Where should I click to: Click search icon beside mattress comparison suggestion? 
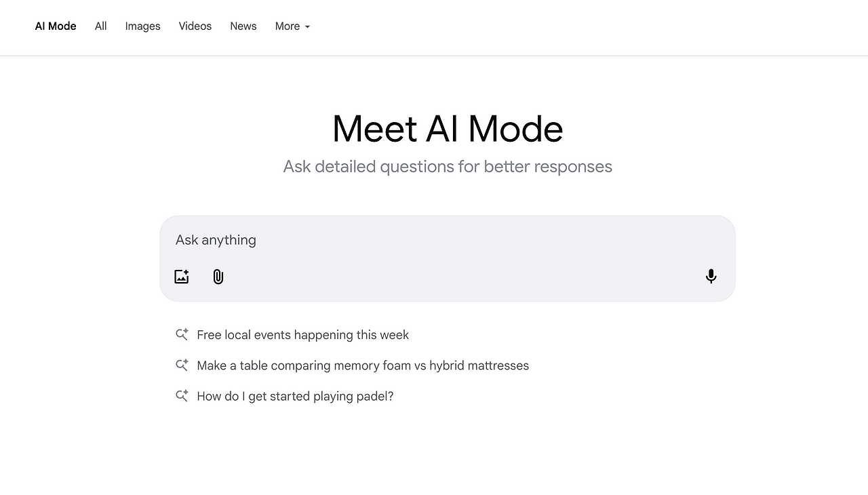pos(182,365)
